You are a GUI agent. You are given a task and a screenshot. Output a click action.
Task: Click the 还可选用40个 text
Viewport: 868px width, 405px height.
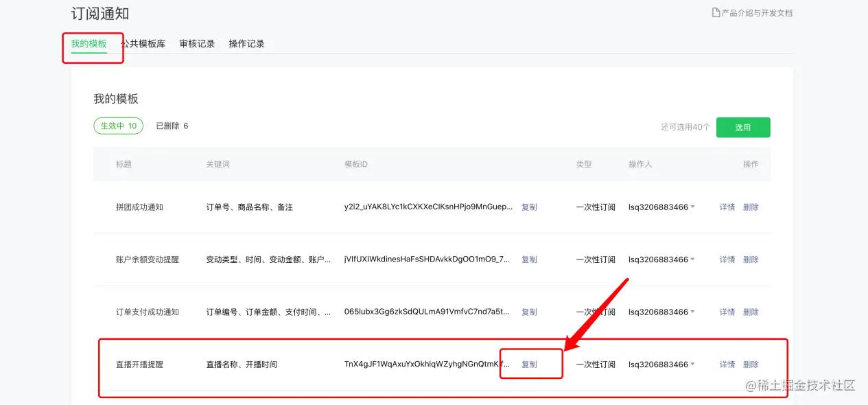[685, 127]
